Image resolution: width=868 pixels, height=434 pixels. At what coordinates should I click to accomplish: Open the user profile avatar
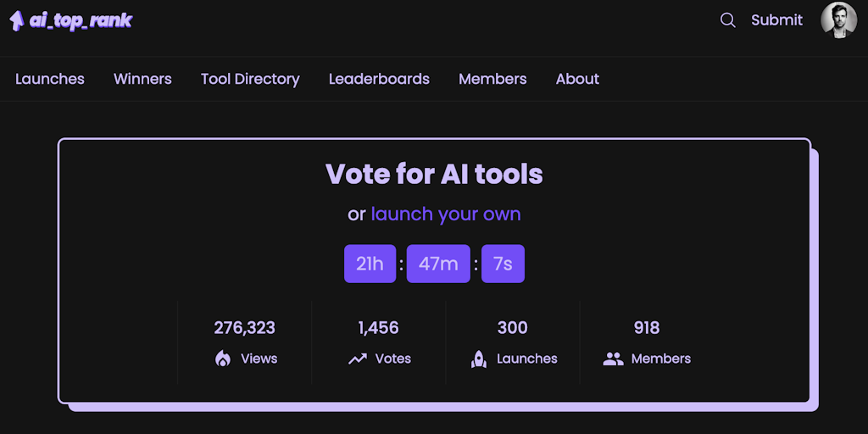(838, 19)
